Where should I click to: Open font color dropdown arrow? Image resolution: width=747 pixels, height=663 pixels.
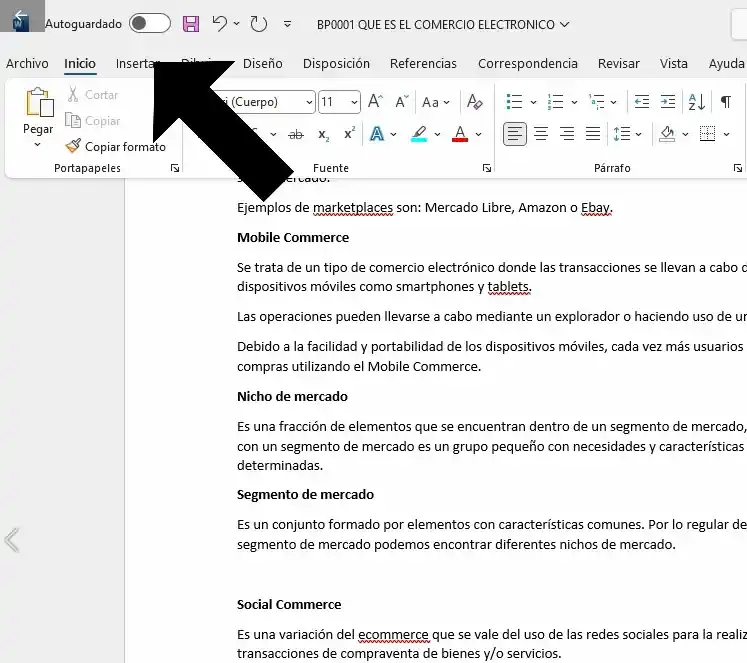pyautogui.click(x=478, y=134)
